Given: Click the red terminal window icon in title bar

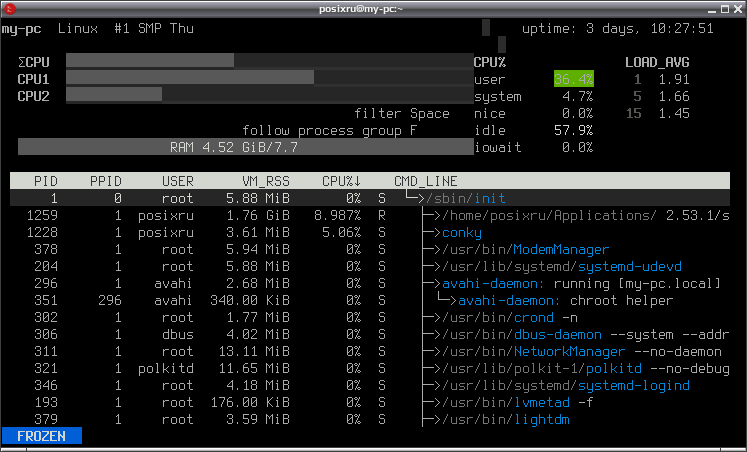Looking at the screenshot, I should [10, 9].
